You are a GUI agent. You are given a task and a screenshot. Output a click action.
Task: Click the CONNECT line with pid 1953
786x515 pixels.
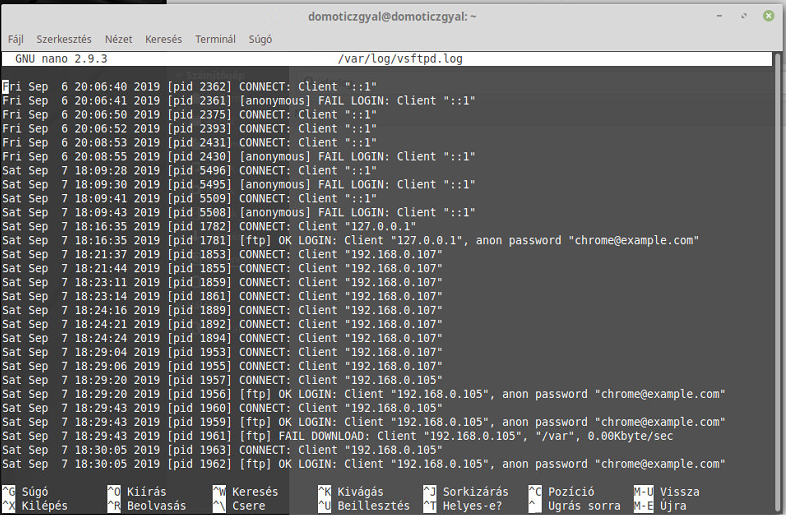pos(223,353)
